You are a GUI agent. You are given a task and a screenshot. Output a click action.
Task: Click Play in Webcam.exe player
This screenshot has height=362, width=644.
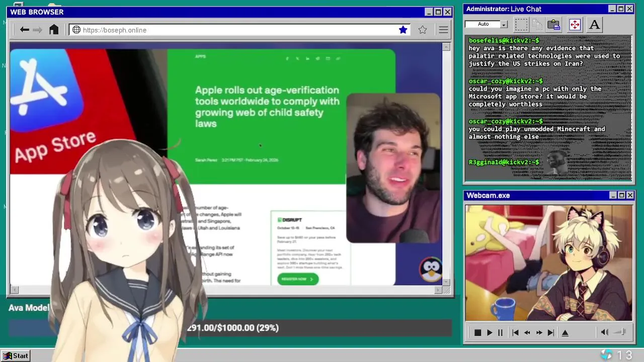[x=489, y=332]
